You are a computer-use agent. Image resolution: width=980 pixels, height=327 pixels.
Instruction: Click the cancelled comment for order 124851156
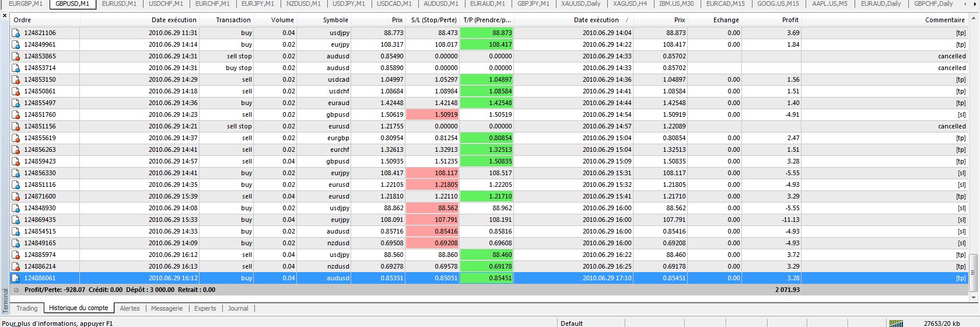point(952,126)
